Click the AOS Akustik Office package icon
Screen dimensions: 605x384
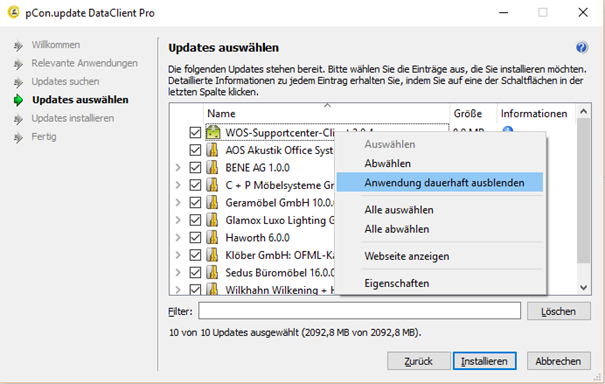pyautogui.click(x=212, y=150)
